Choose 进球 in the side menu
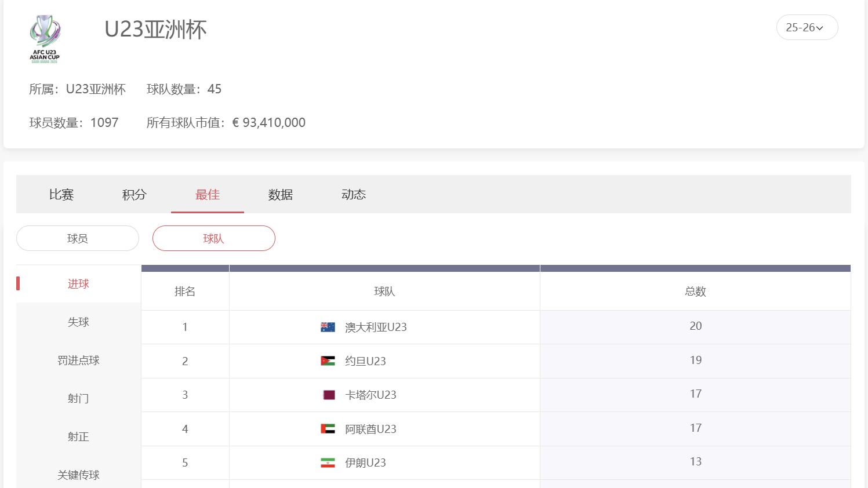 pos(78,283)
